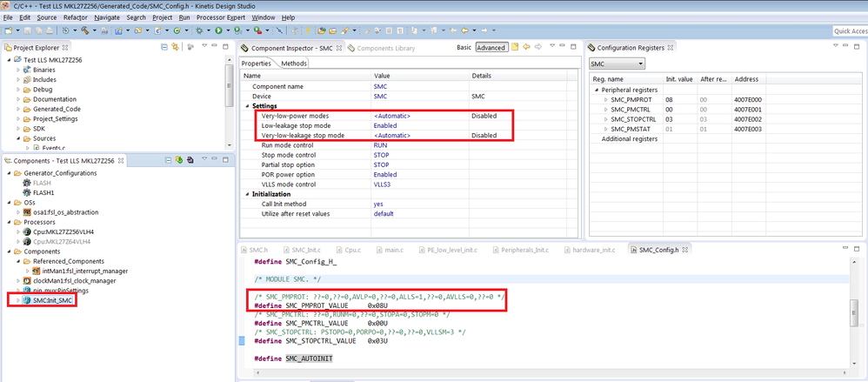Select SMC:Init_SMC component
Image resolution: width=868 pixels, height=382 pixels.
(x=52, y=300)
